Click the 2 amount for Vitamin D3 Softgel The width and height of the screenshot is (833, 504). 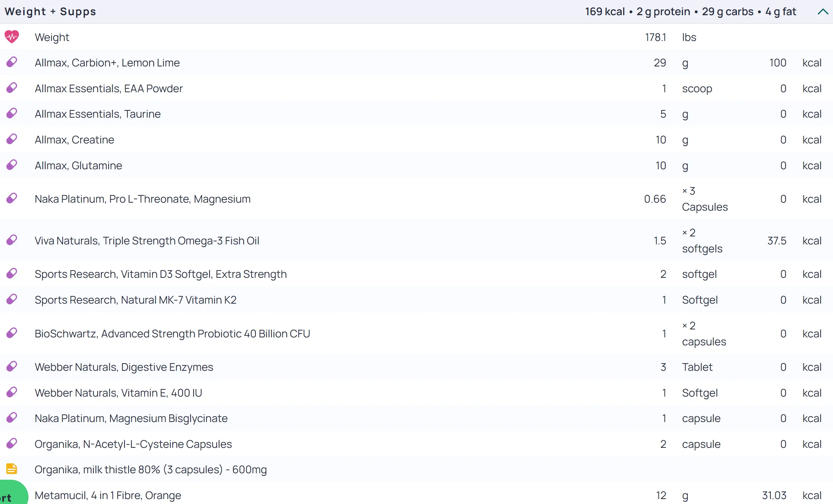[x=663, y=274]
